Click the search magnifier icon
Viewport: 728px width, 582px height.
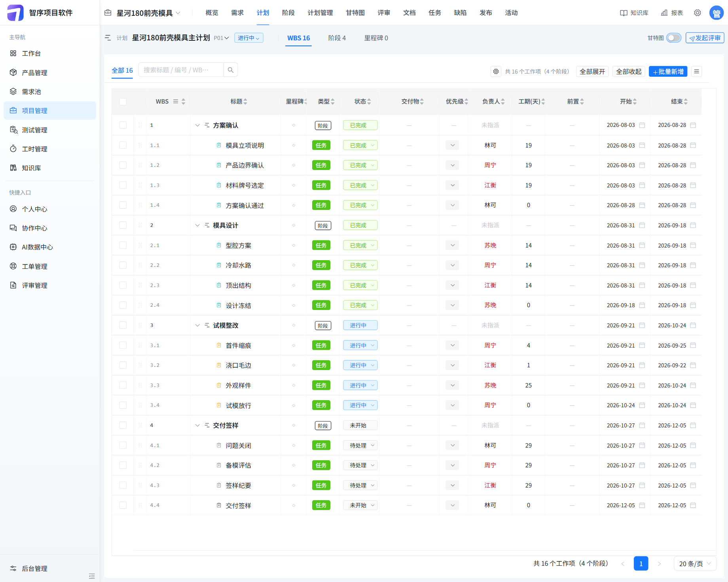point(231,70)
